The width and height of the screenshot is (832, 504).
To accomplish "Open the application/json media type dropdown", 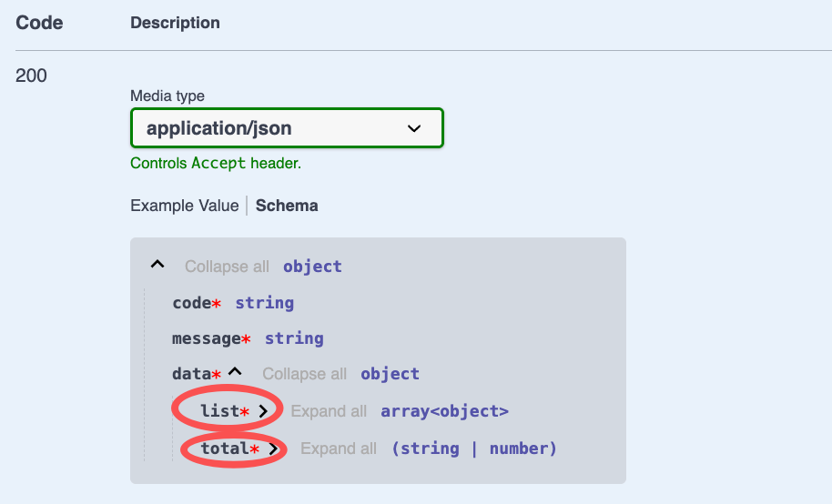I will [287, 128].
